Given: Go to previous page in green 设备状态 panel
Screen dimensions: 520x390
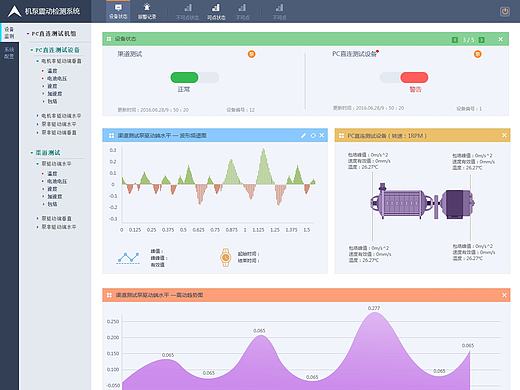Looking at the screenshot, I should coord(455,40).
